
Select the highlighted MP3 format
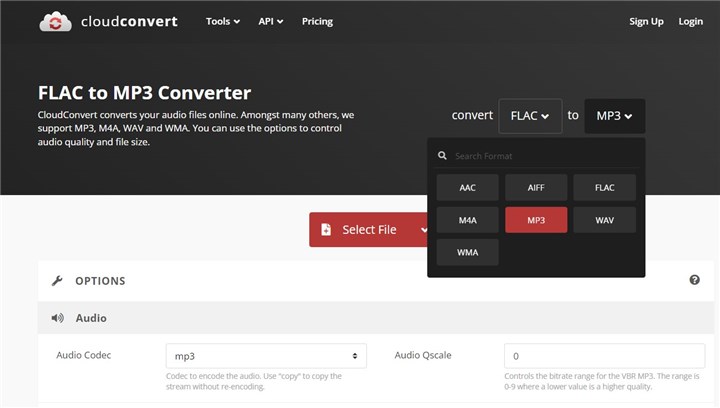tap(536, 220)
